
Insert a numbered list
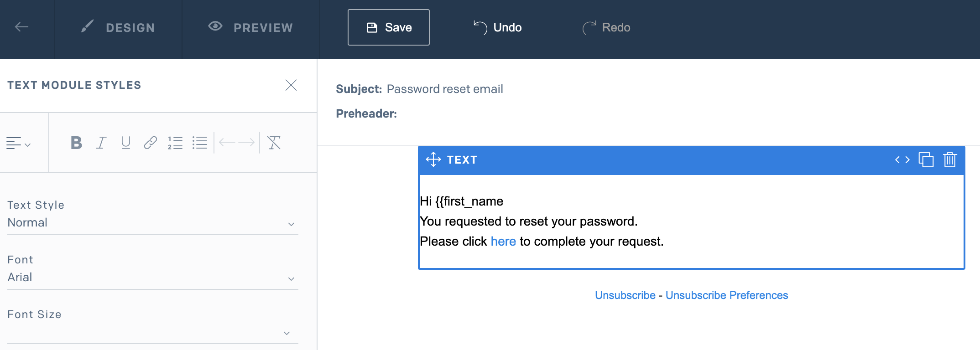point(175,143)
